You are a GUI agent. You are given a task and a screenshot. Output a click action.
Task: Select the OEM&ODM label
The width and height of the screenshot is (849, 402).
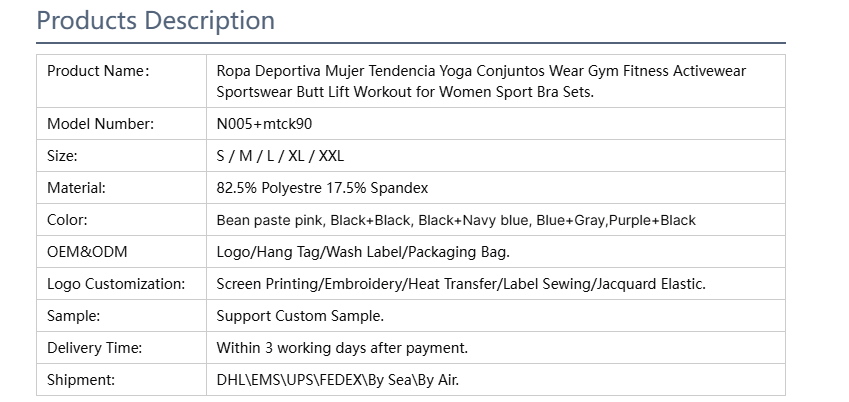[87, 252]
